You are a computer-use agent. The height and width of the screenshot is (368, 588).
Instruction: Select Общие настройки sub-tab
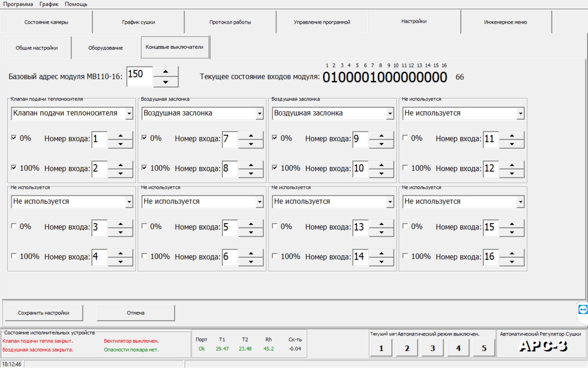[37, 48]
